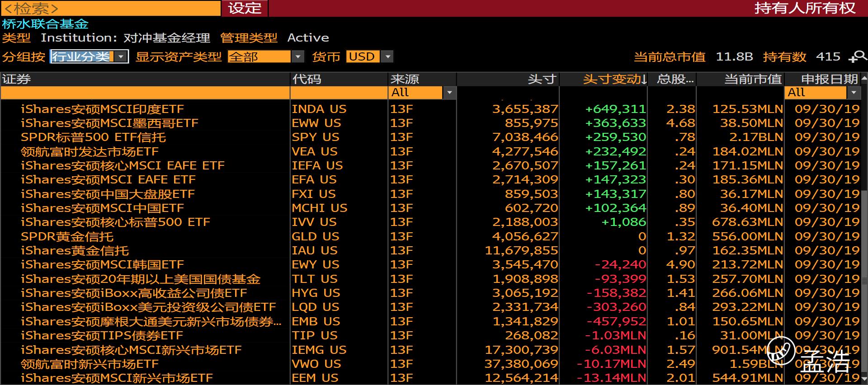Click market value 678.63MLN
This screenshot has width=868, height=385.
click(748, 222)
